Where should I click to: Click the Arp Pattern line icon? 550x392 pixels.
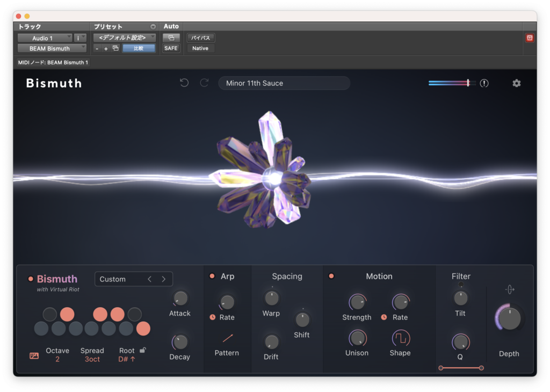(x=227, y=338)
